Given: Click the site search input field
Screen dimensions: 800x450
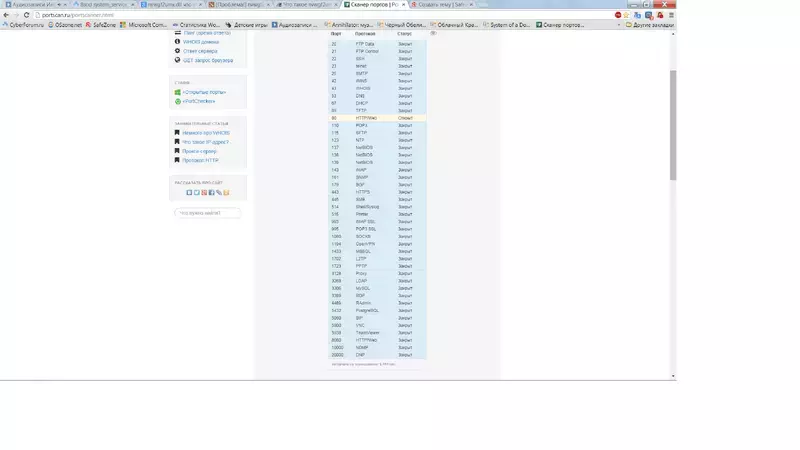Looking at the screenshot, I should (x=208, y=213).
